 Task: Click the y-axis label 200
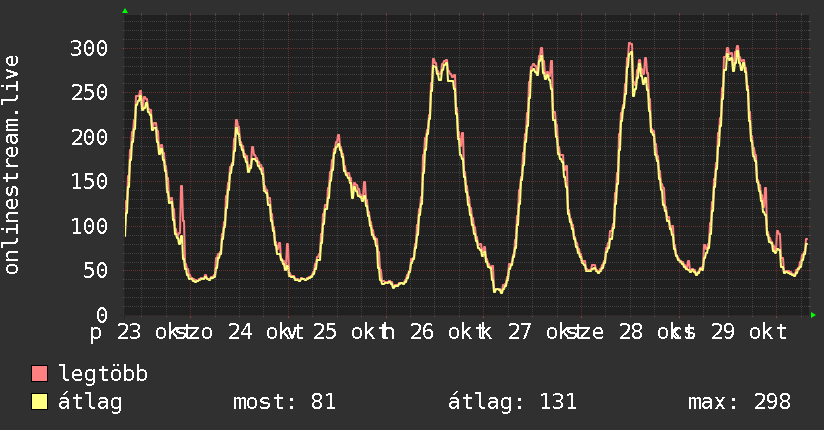pyautogui.click(x=89, y=137)
